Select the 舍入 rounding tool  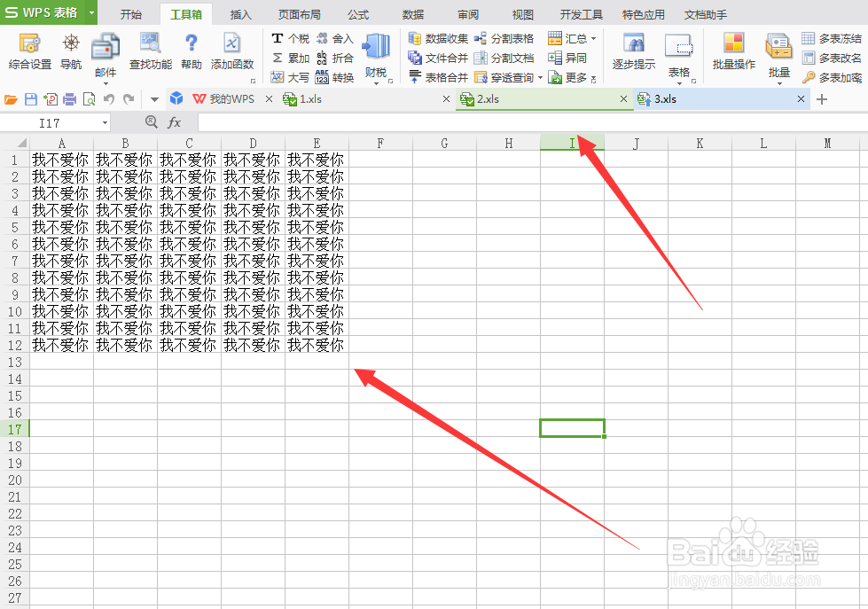click(x=334, y=38)
